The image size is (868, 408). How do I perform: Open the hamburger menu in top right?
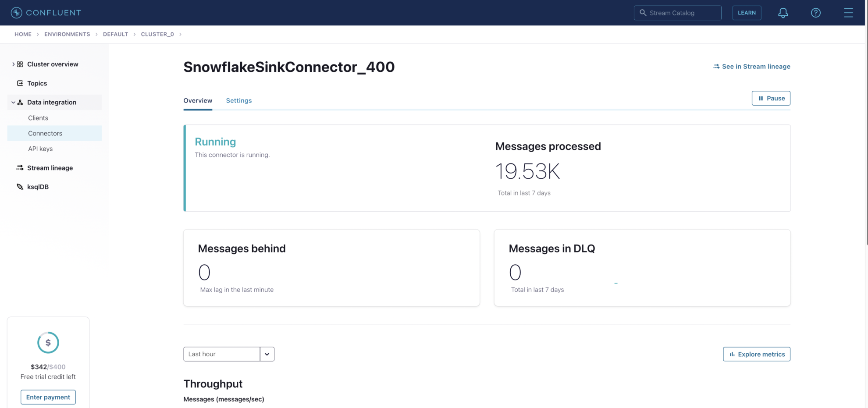848,13
